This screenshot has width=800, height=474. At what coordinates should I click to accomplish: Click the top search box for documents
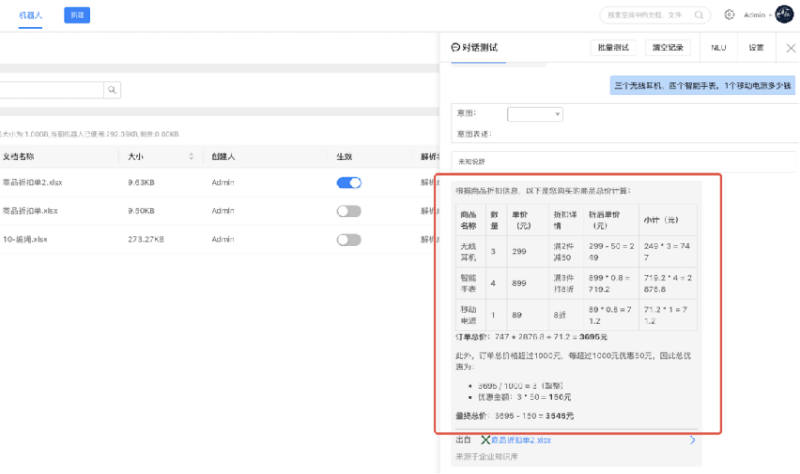(655, 15)
